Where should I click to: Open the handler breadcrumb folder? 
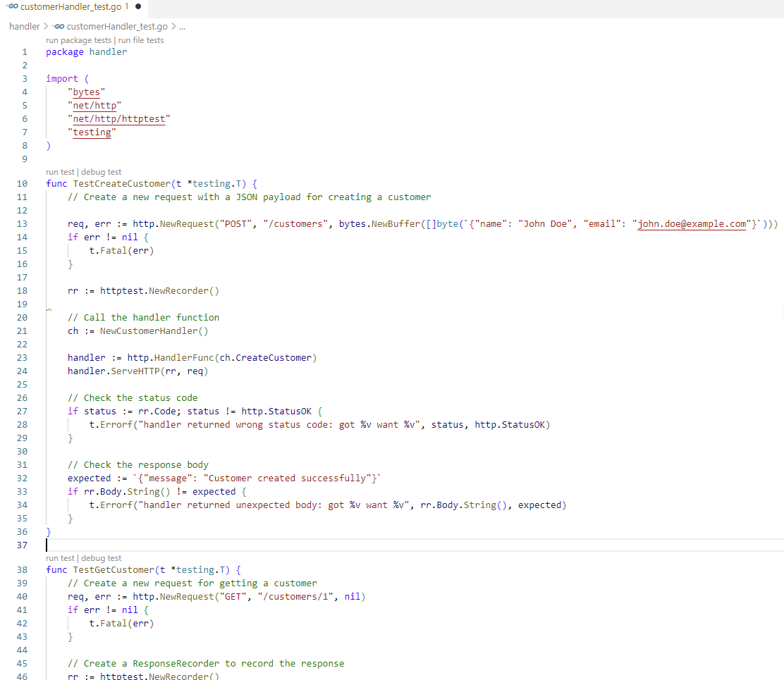pyautogui.click(x=24, y=27)
